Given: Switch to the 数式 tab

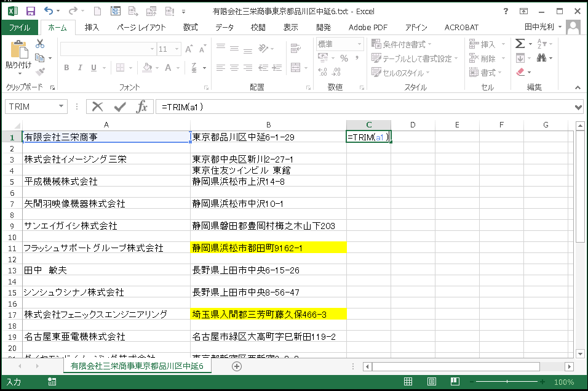Looking at the screenshot, I should (190, 27).
